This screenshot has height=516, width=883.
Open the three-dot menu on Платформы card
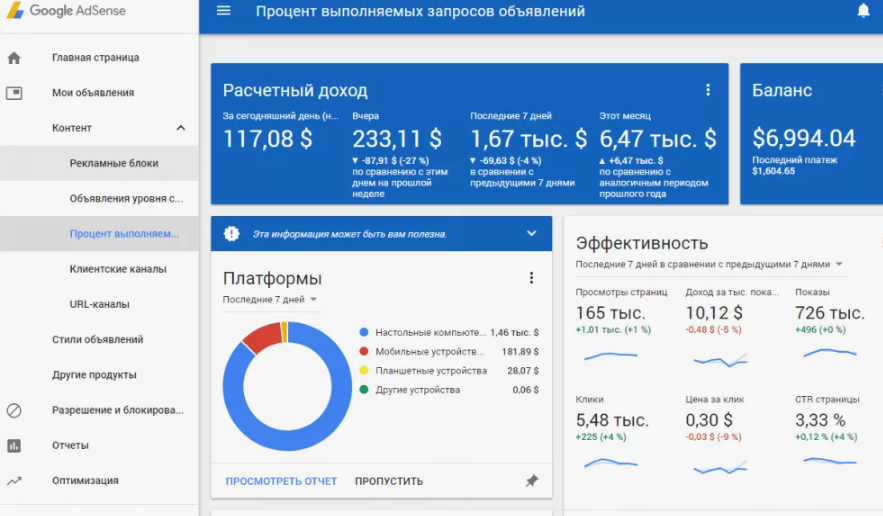tap(531, 278)
